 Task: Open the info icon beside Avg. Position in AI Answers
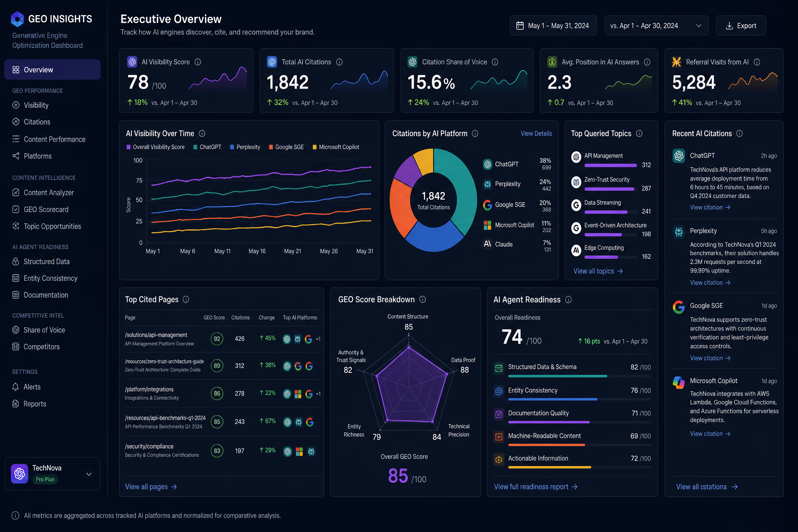coord(647,62)
